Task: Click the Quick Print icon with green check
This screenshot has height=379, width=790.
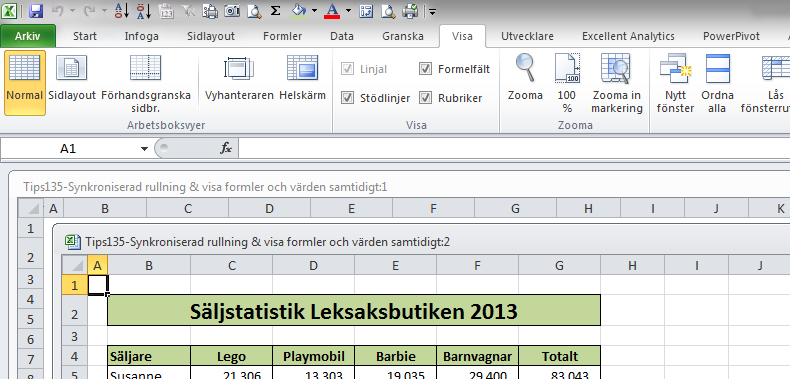Action: pyautogui.click(x=410, y=11)
